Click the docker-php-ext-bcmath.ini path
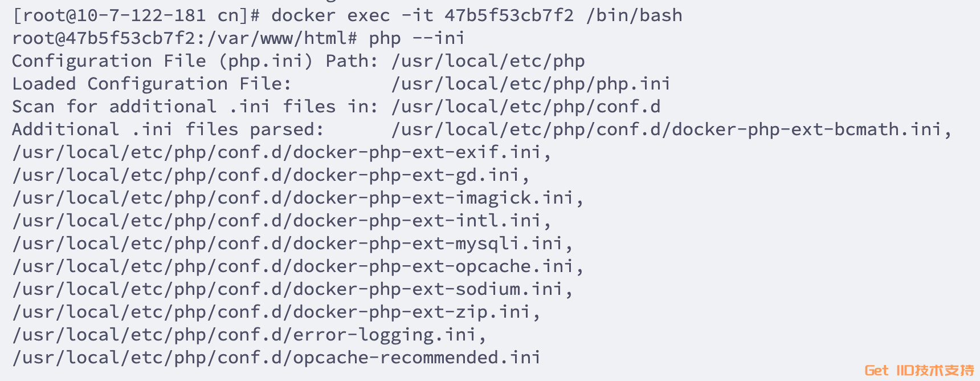 click(671, 129)
